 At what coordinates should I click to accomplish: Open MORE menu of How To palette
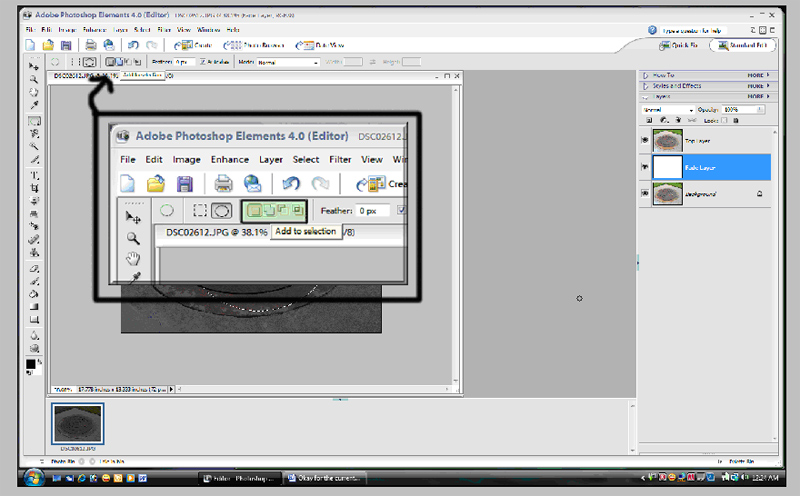coord(758,75)
